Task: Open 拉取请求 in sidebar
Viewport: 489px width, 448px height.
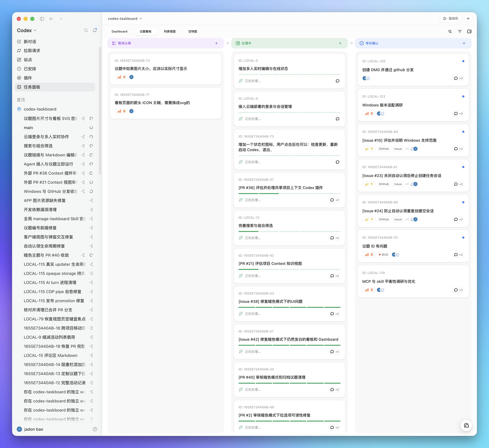Action: coord(55,51)
